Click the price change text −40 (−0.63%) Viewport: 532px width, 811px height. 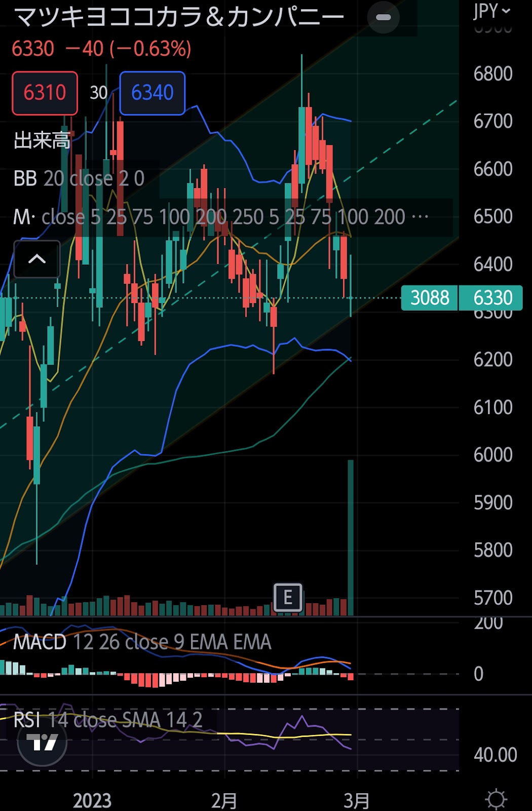coord(129,49)
